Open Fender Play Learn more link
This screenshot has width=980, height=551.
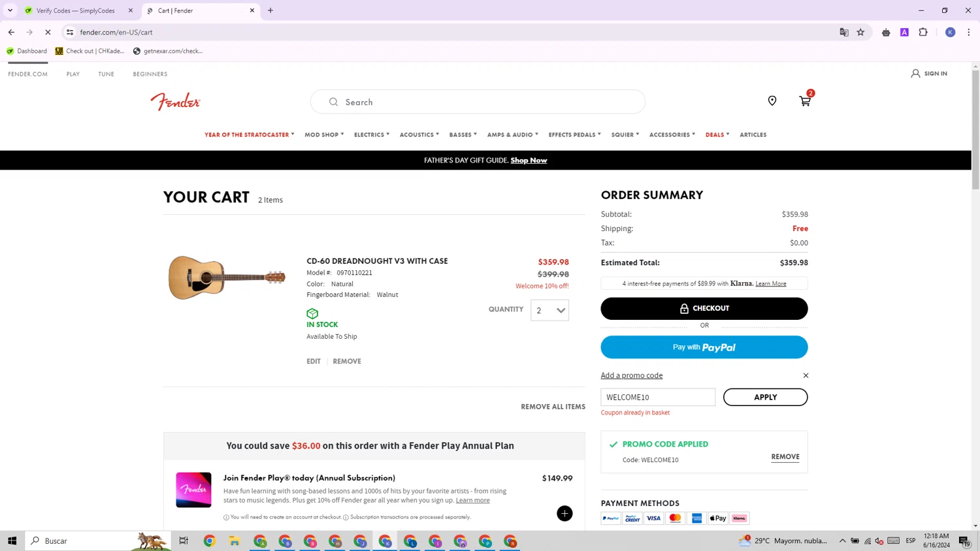[472, 500]
